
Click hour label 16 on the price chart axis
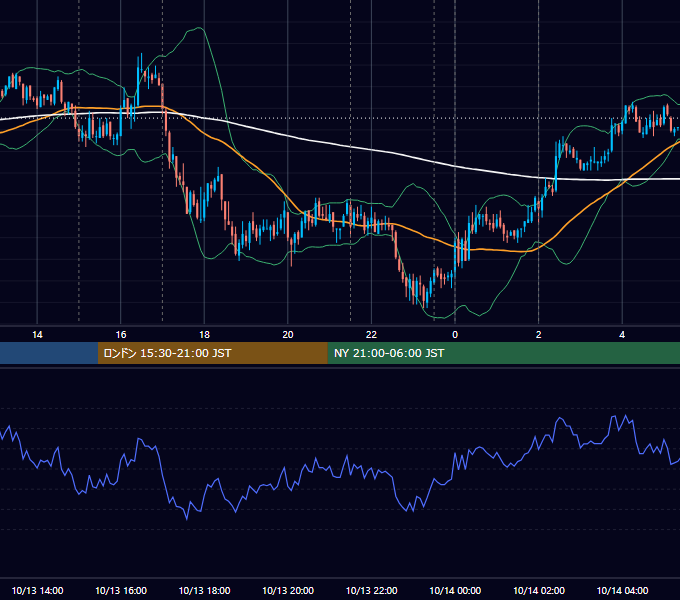(121, 335)
